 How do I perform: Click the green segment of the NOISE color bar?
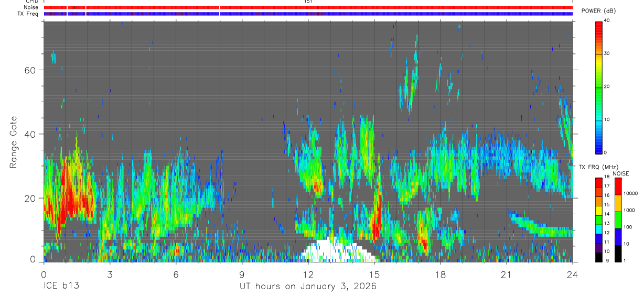(618, 219)
